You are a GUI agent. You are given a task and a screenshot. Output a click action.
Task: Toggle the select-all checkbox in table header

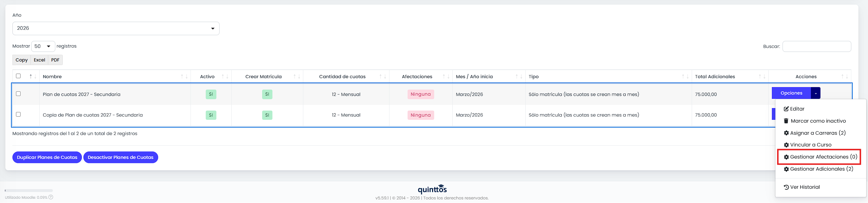18,76
